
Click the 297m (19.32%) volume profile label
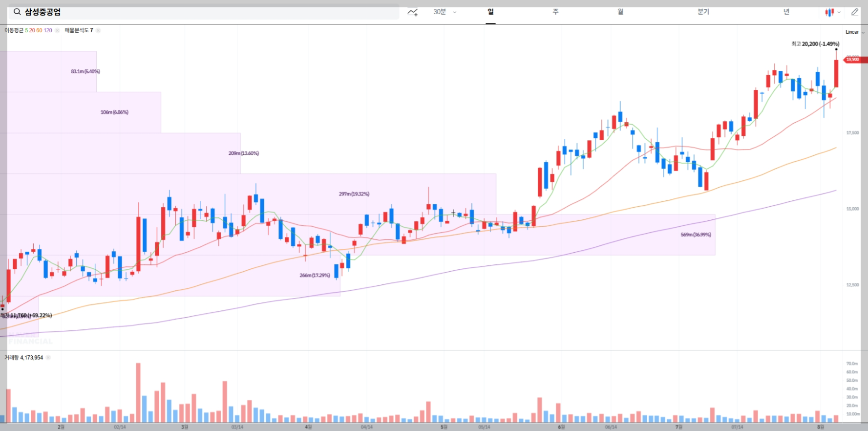click(354, 194)
